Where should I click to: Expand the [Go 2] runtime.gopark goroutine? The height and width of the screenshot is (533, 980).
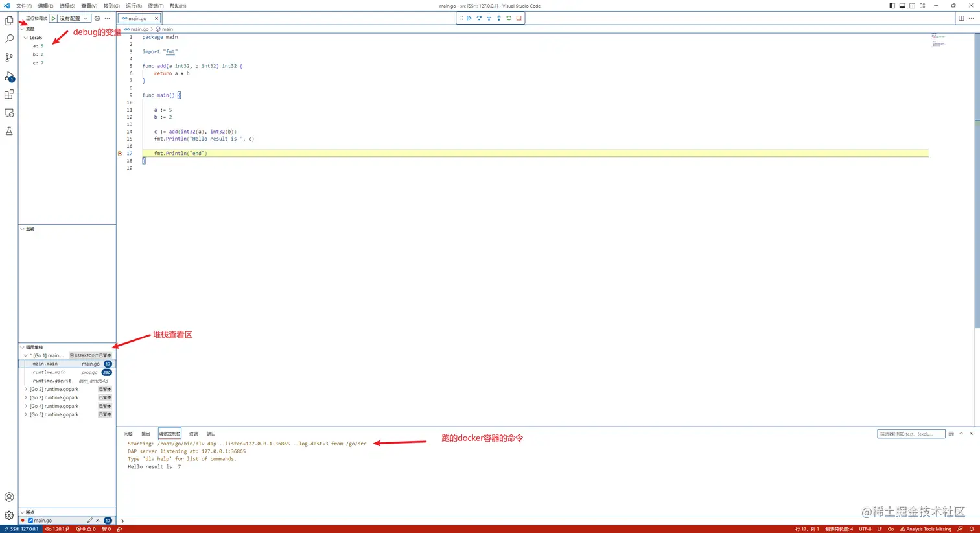pyautogui.click(x=26, y=389)
